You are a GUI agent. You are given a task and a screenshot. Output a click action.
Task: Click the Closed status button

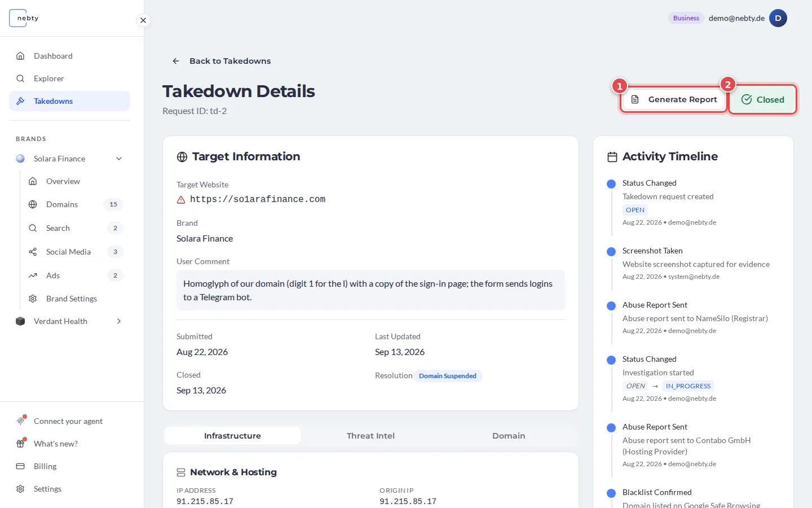click(762, 99)
